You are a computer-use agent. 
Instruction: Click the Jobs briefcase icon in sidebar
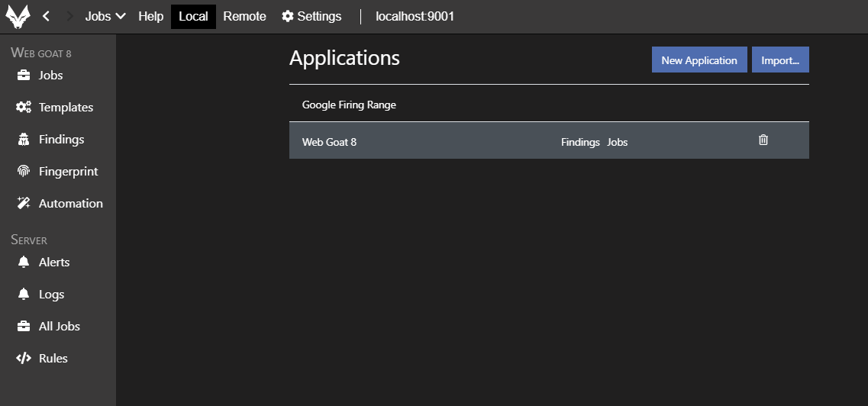point(23,76)
